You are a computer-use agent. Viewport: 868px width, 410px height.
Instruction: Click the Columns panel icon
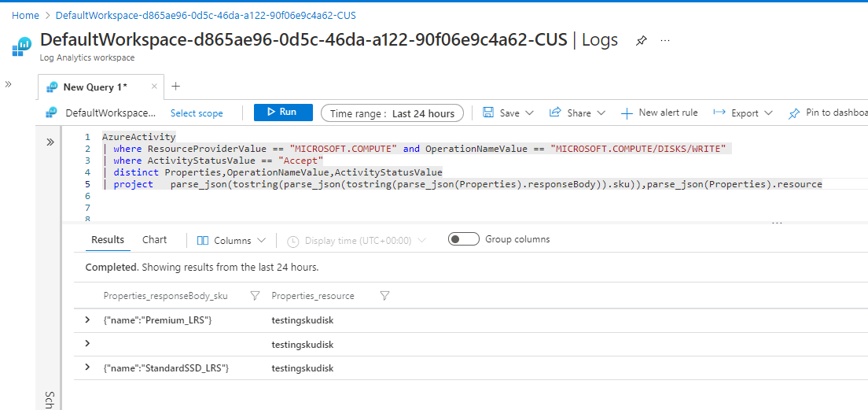click(203, 241)
